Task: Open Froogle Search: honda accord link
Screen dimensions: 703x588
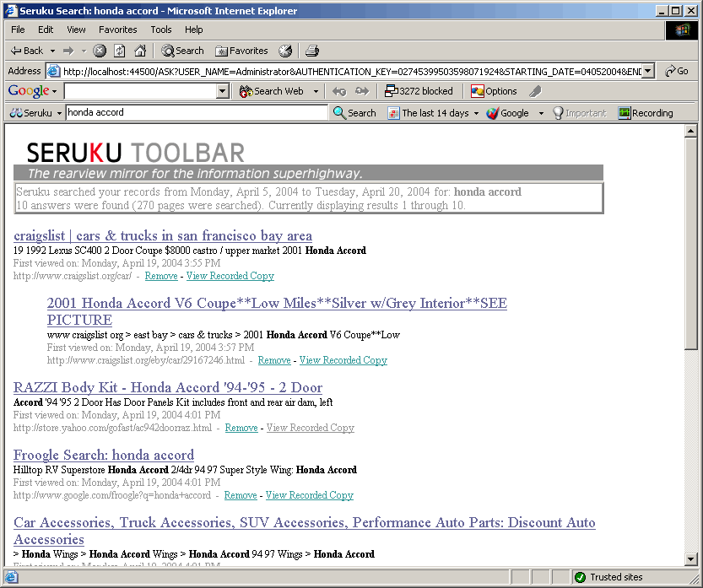Action: pyautogui.click(x=104, y=455)
